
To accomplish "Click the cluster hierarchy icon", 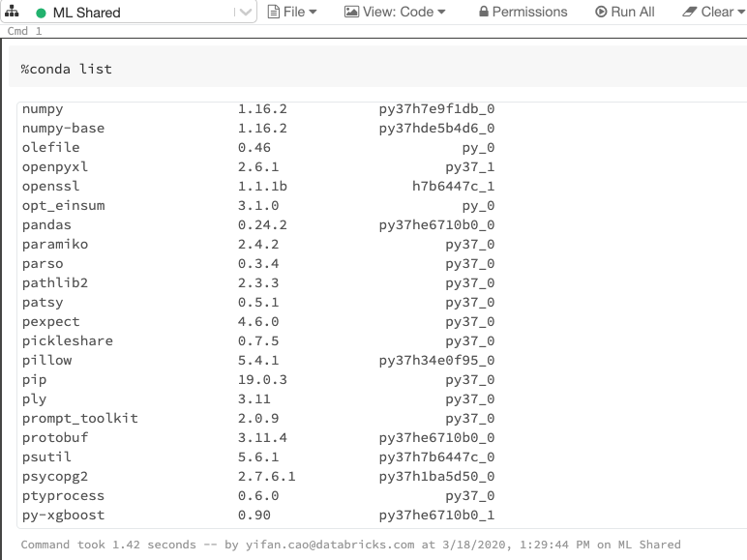I will click(12, 12).
